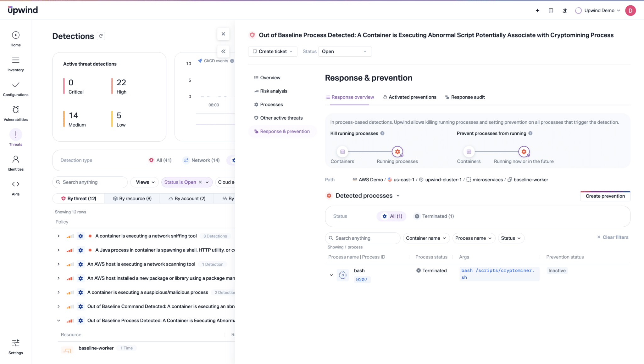
Task: Switch to the Activated preventions tab
Action: tap(409, 97)
